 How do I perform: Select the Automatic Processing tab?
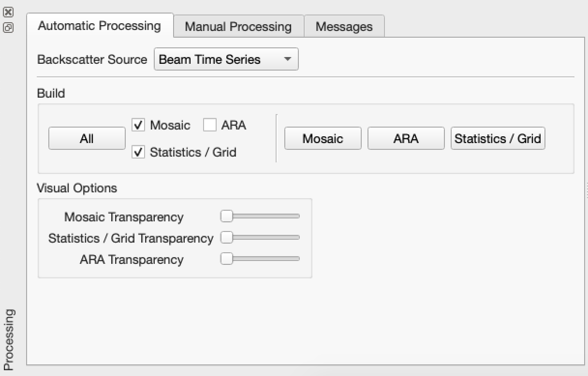click(99, 26)
